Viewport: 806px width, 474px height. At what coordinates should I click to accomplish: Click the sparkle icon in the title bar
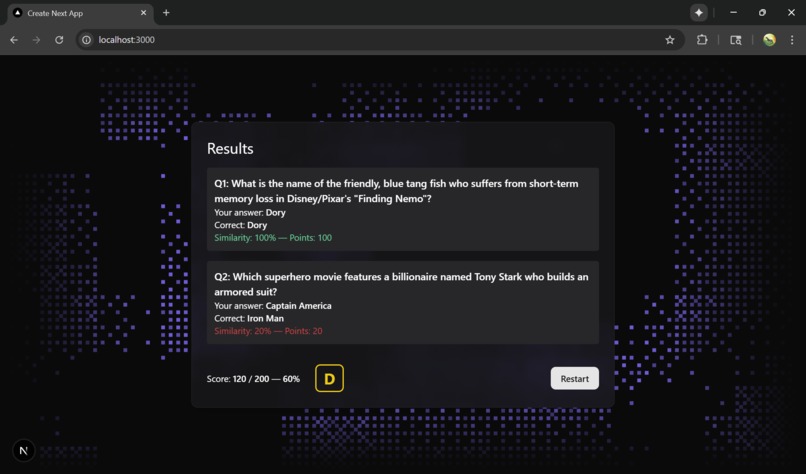tap(699, 13)
